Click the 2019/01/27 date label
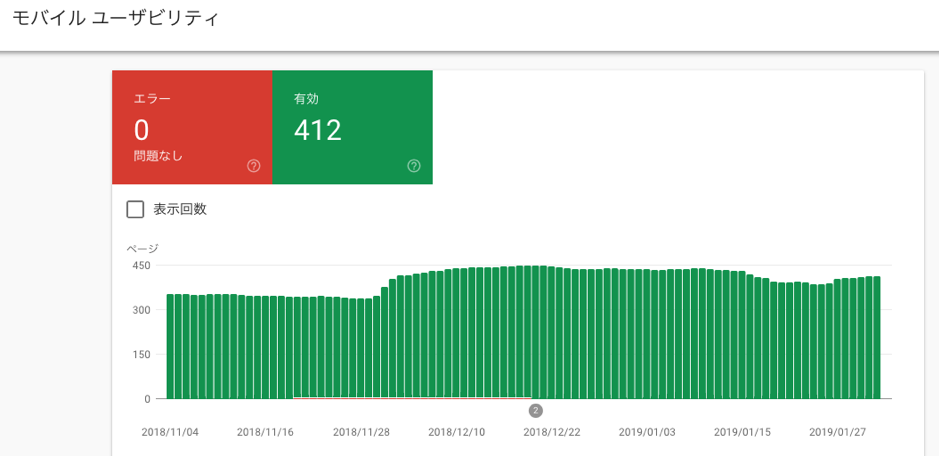This screenshot has width=939, height=456. tap(838, 432)
